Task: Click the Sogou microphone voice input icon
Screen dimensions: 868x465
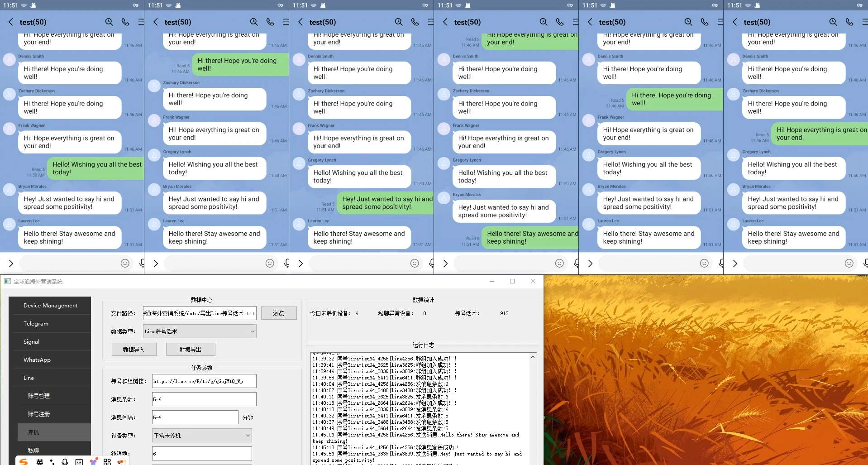Action: pos(65,462)
